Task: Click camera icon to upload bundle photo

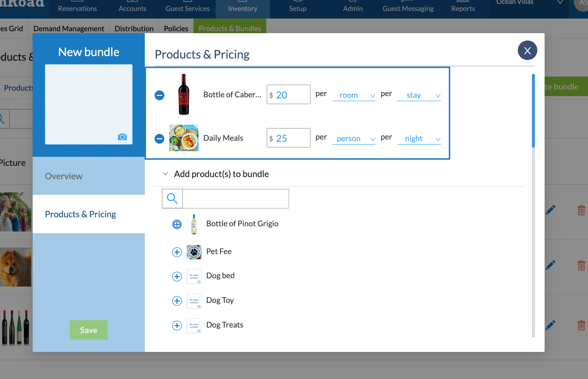Action: pos(122,137)
